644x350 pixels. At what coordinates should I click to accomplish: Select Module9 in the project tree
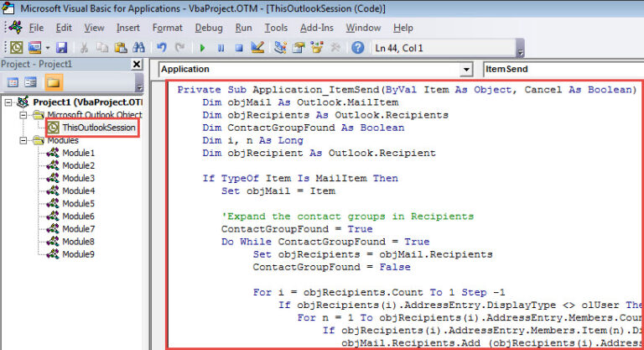point(78,254)
